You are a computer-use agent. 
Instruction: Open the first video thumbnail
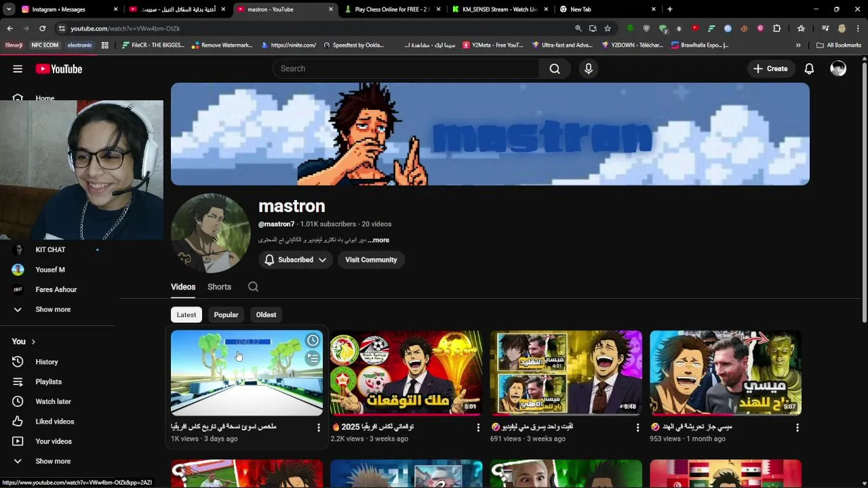[x=247, y=373]
